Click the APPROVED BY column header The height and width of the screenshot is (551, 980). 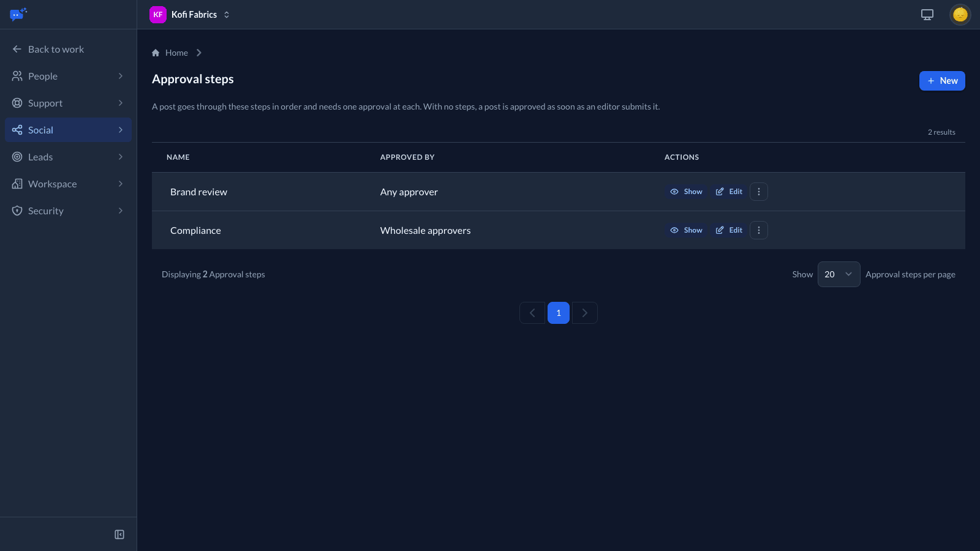click(x=407, y=157)
